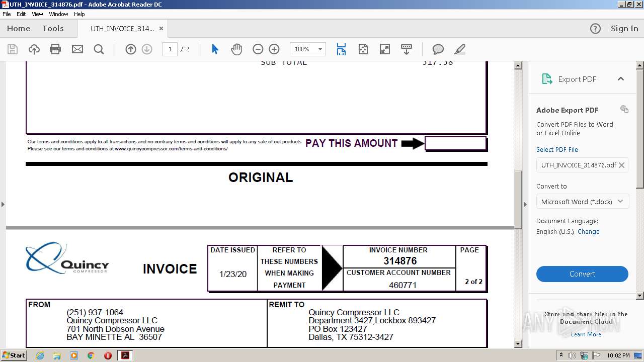The width and height of the screenshot is (644, 362).
Task: Activate the selection arrow tool
Action: [215, 49]
